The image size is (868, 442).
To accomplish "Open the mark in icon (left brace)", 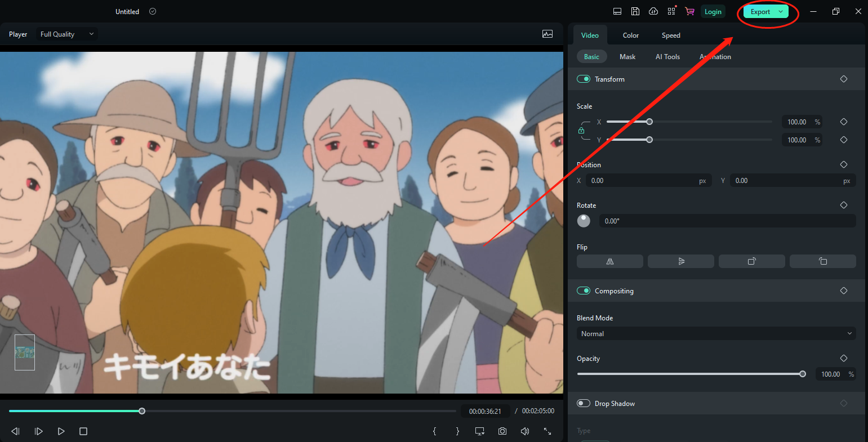I will (x=434, y=431).
